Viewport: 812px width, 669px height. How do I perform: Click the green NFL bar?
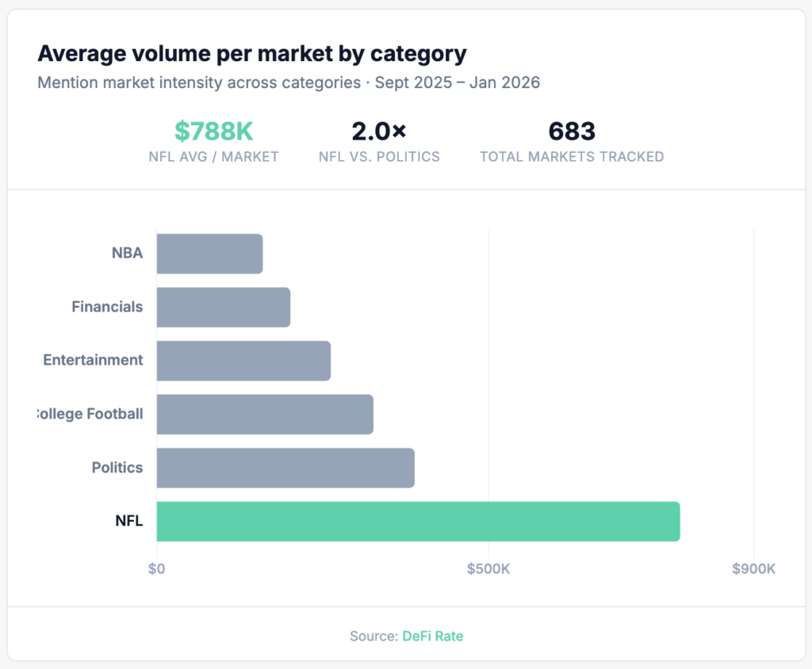pyautogui.click(x=418, y=522)
